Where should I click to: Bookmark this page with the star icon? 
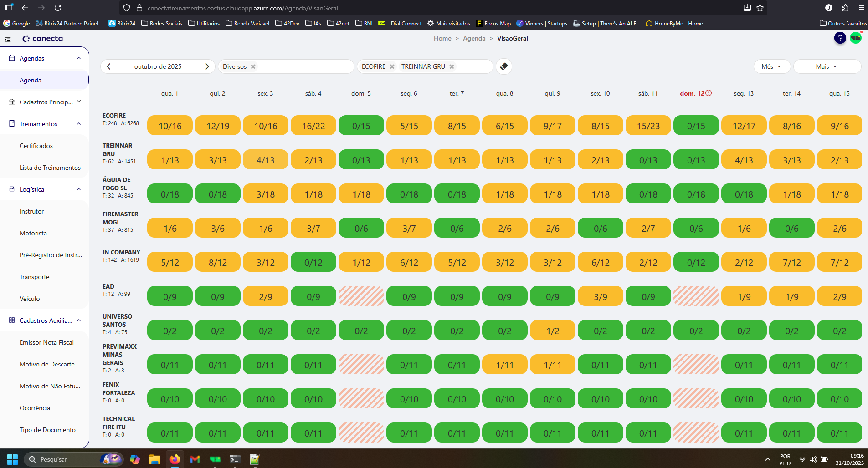tap(760, 8)
